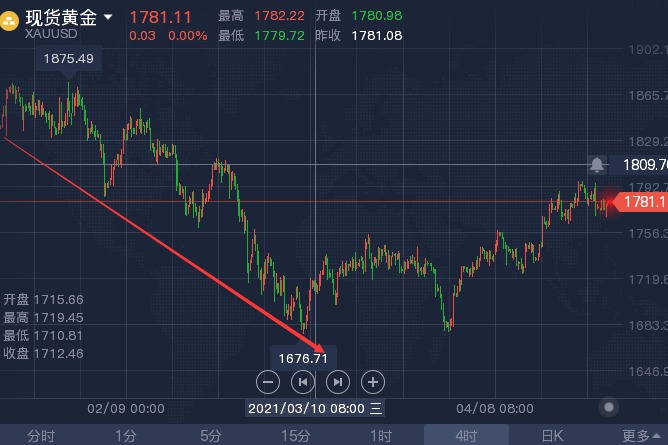Click the 1875.49 high price label
The width and height of the screenshot is (668, 445).
coord(69,59)
